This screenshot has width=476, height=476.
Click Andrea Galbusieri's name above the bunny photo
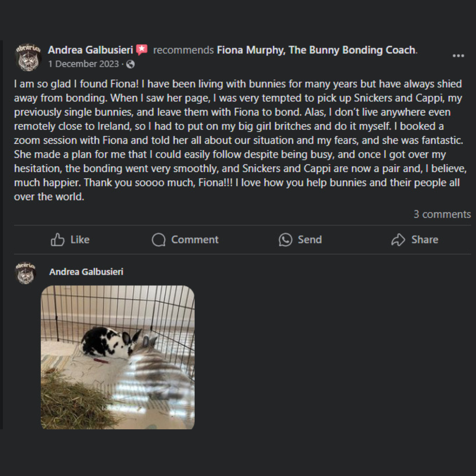(86, 272)
